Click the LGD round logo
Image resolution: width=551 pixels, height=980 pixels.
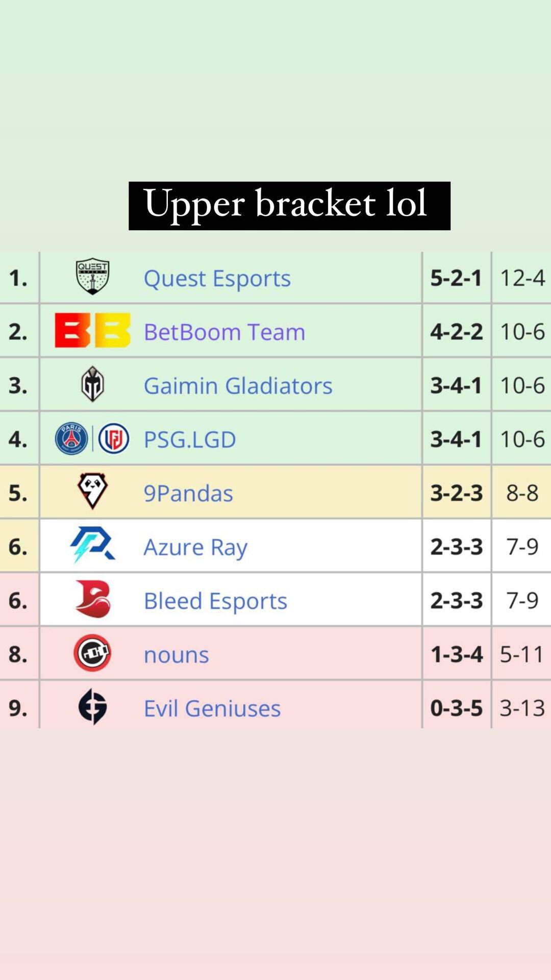[x=113, y=438]
